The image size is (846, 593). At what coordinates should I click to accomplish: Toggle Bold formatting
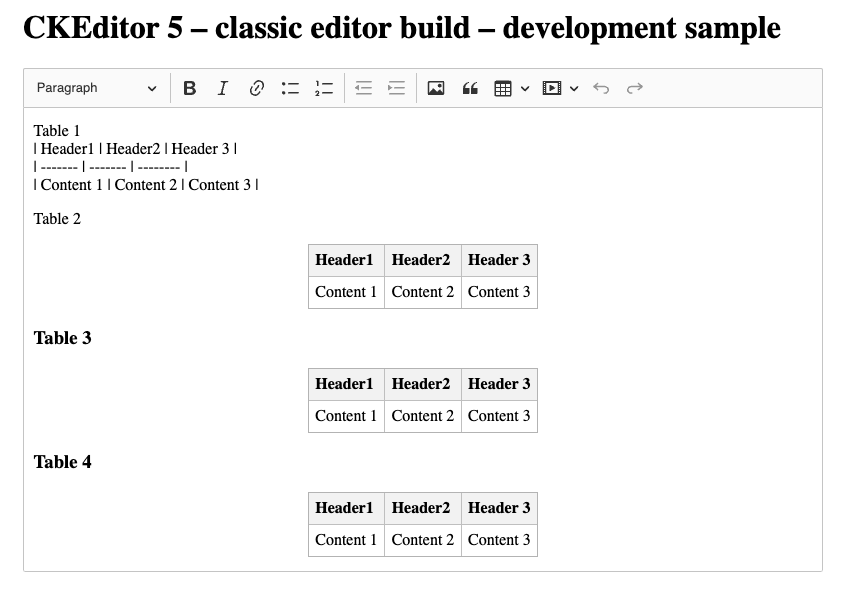(189, 88)
